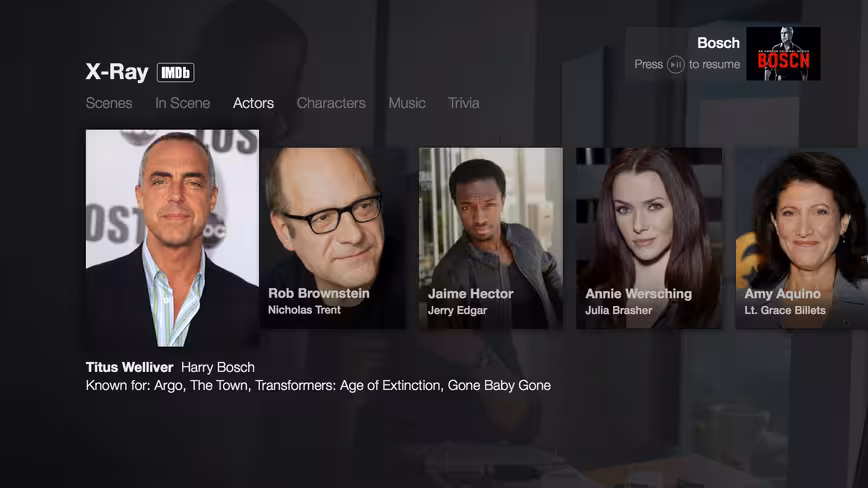Click the Harry Bosch character name
Screen dimensions: 868x488
(x=218, y=367)
